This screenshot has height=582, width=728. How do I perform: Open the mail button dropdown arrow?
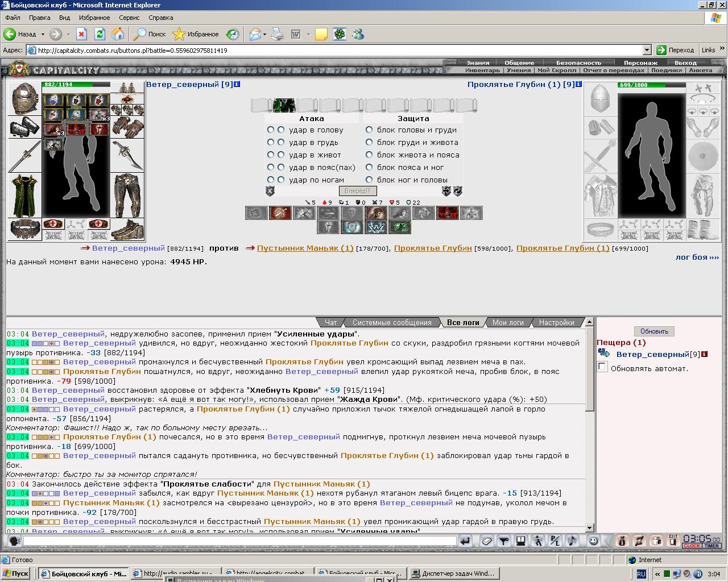coord(264,34)
